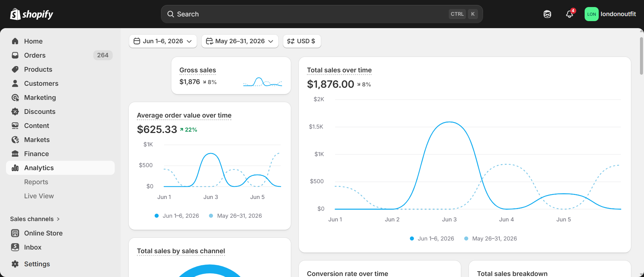
Task: Click the Inbox sales channel icon
Action: point(15,247)
